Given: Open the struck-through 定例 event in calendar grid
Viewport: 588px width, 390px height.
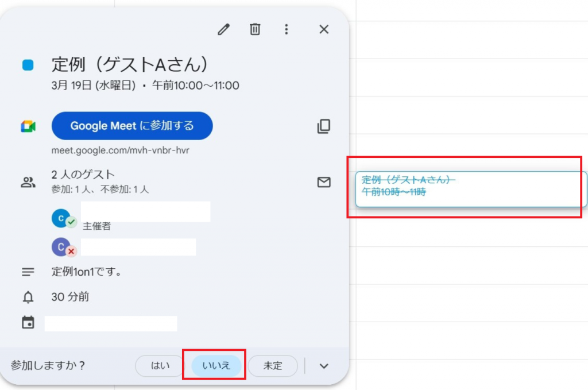Looking at the screenshot, I should tap(471, 189).
